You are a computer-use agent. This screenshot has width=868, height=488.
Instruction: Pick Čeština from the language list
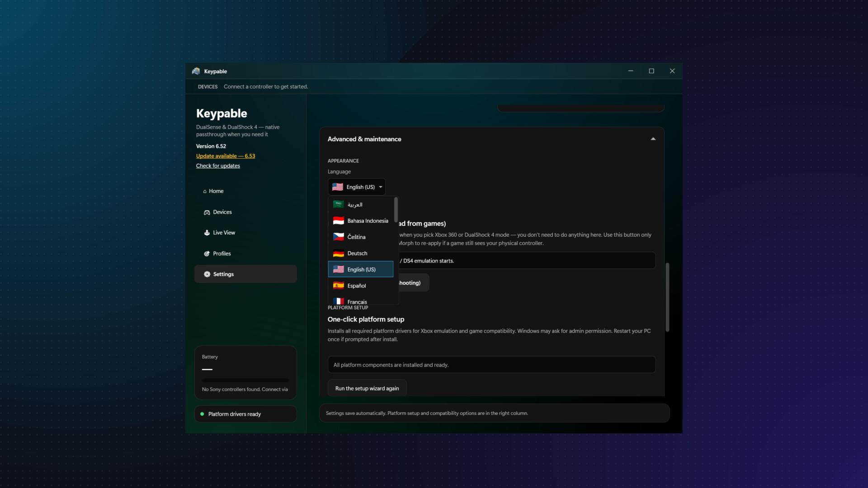(x=361, y=237)
